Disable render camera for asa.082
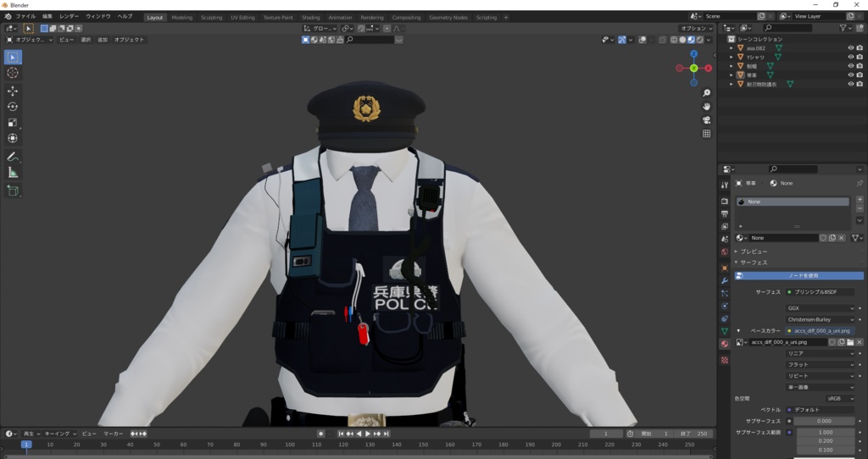 pyautogui.click(x=860, y=48)
